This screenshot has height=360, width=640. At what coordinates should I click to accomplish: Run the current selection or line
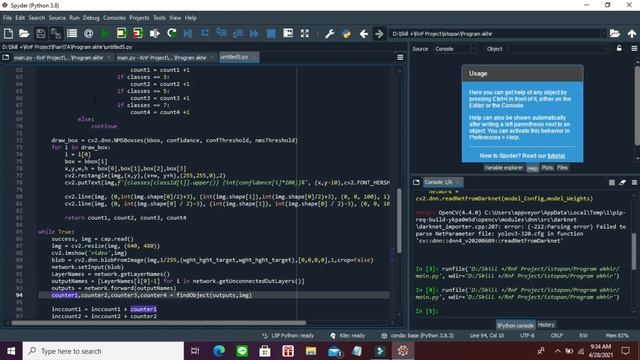[154, 33]
